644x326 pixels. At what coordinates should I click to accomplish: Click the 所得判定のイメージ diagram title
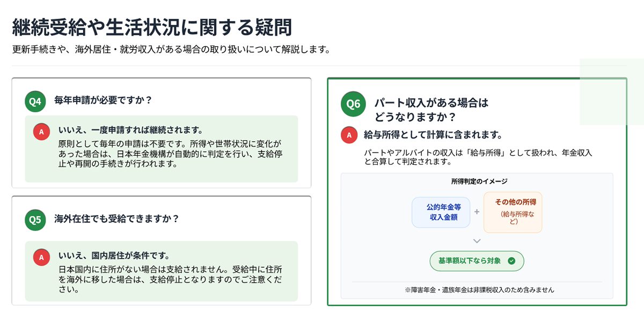pyautogui.click(x=477, y=182)
